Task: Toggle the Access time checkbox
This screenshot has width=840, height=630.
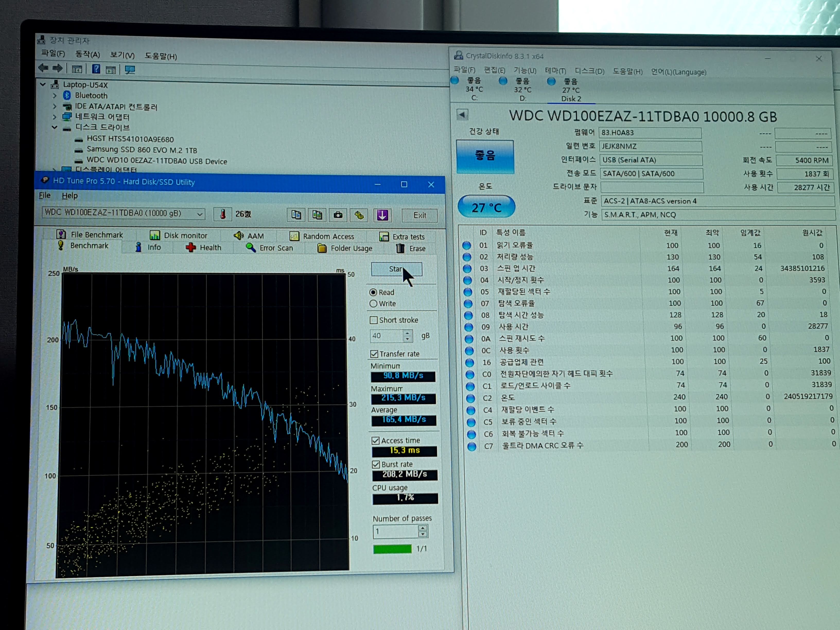Action: [x=375, y=441]
